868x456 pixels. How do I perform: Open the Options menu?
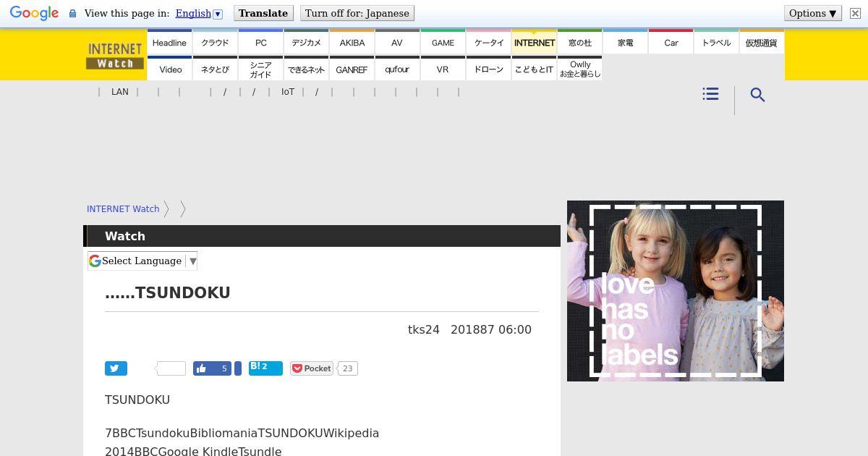[x=813, y=13]
